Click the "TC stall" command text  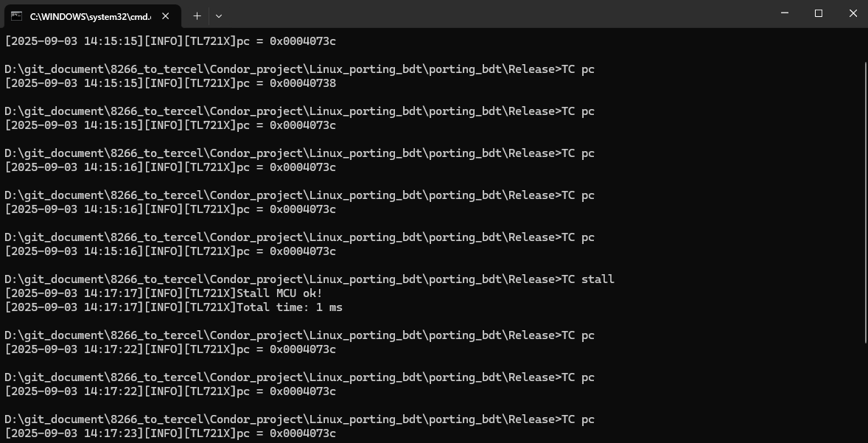coord(588,279)
